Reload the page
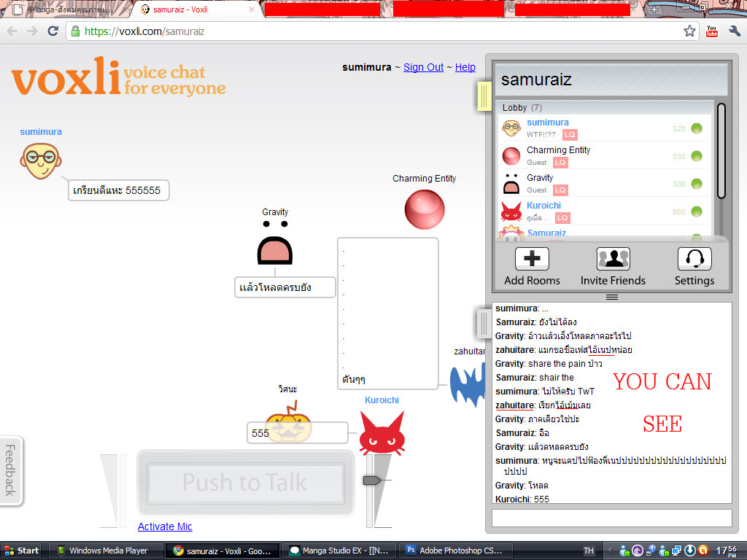The width and height of the screenshot is (747, 560). pyautogui.click(x=53, y=31)
